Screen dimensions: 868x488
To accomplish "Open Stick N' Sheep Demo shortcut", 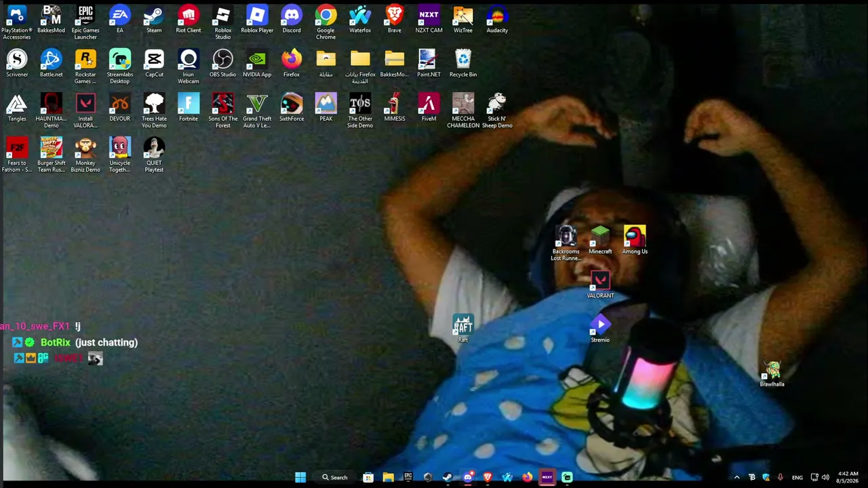I will 497,110.
